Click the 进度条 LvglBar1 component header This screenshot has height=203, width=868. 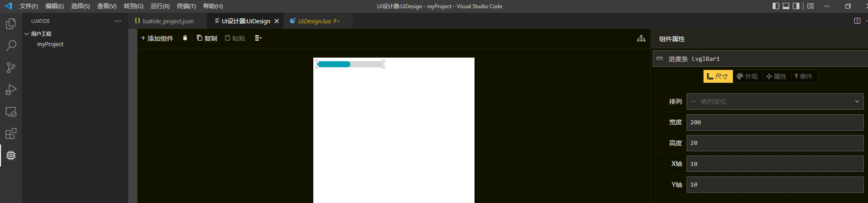click(760, 59)
